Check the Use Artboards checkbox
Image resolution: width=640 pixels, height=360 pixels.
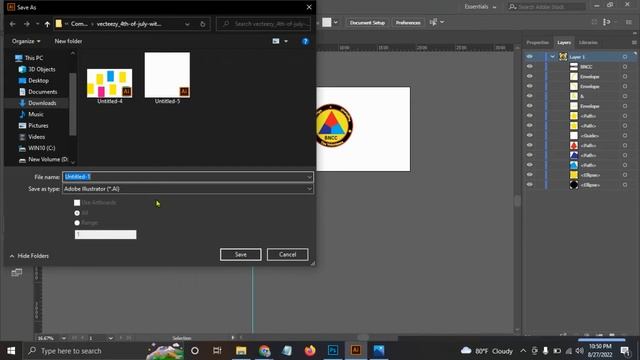tap(77, 202)
